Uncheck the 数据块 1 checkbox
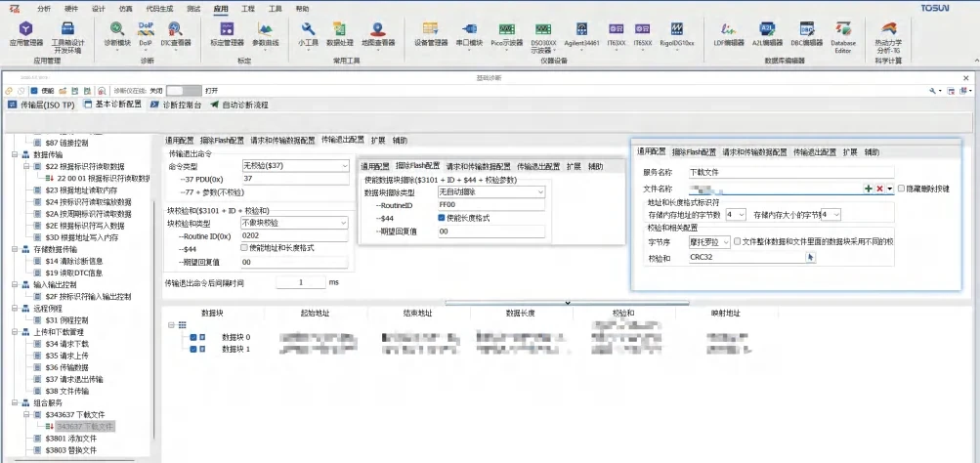 tap(193, 350)
